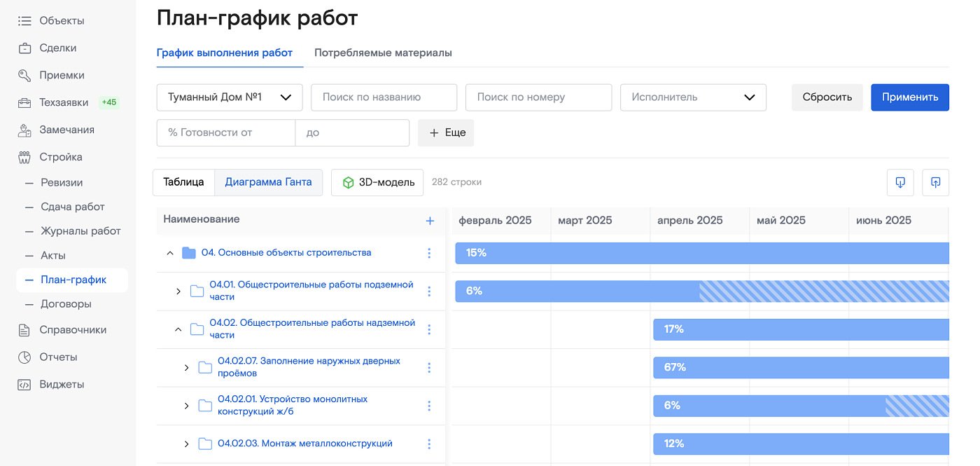Viewport: 980px width, 466px height.
Task: Switch to Потребляемые материалы tab
Action: (x=383, y=53)
